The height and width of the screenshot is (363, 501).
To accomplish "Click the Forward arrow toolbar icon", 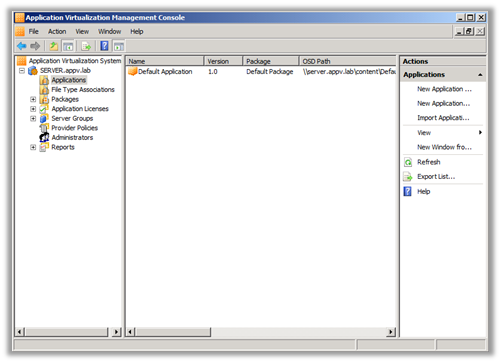I will coord(35,46).
